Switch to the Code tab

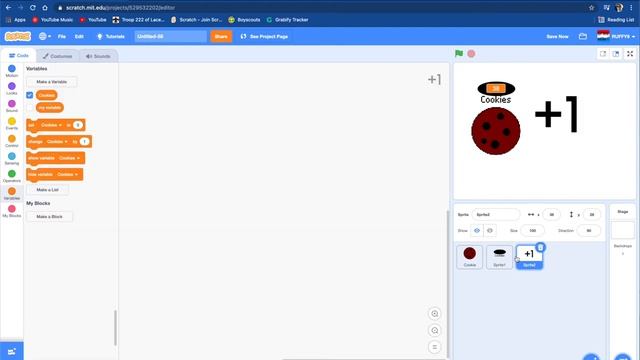(18, 56)
